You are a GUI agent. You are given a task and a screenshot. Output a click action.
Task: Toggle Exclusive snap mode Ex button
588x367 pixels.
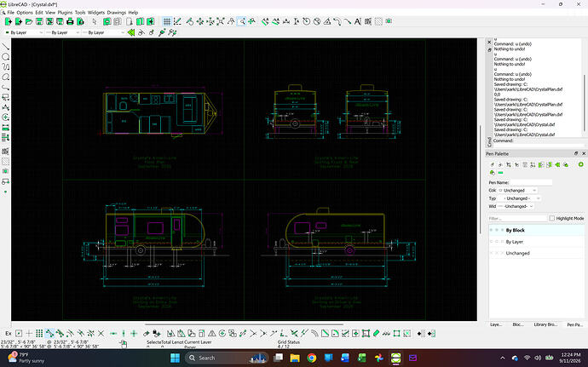pyautogui.click(x=9, y=333)
